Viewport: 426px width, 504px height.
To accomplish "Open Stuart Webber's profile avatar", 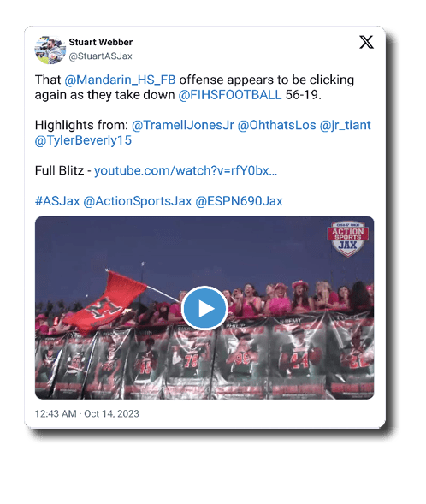I will [50, 50].
